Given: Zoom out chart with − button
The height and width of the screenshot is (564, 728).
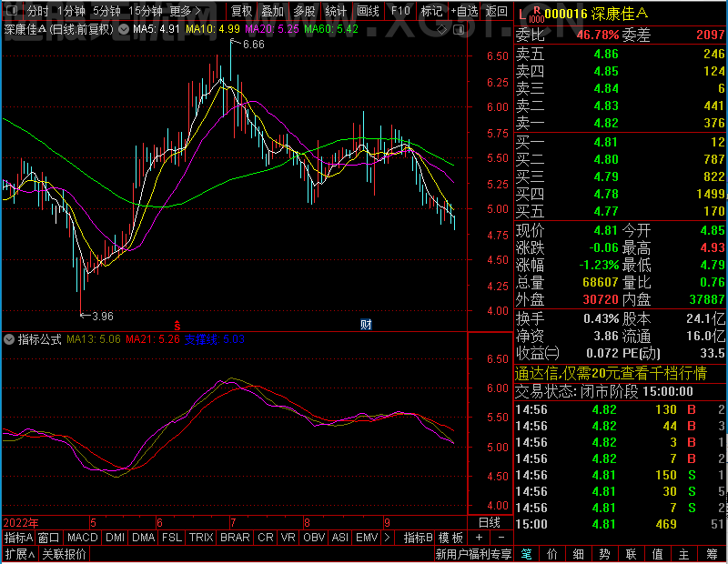Looking at the screenshot, I should click(x=501, y=538).
